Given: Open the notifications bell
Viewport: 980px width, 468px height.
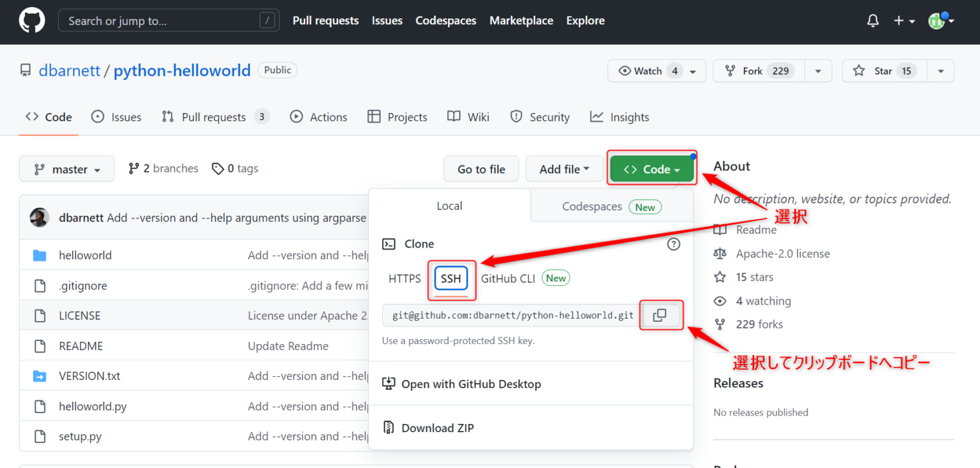Looking at the screenshot, I should click(873, 21).
